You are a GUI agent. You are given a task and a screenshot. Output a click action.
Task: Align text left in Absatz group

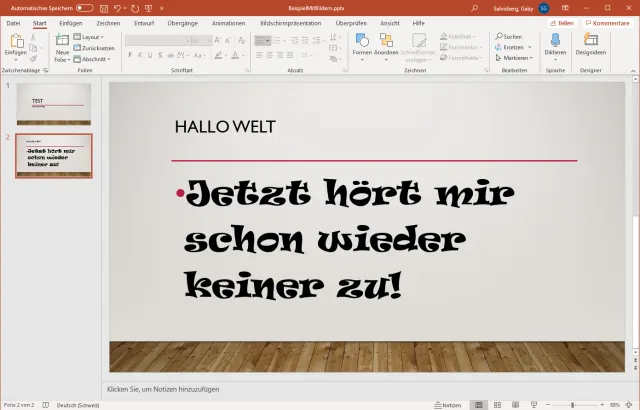259,55
